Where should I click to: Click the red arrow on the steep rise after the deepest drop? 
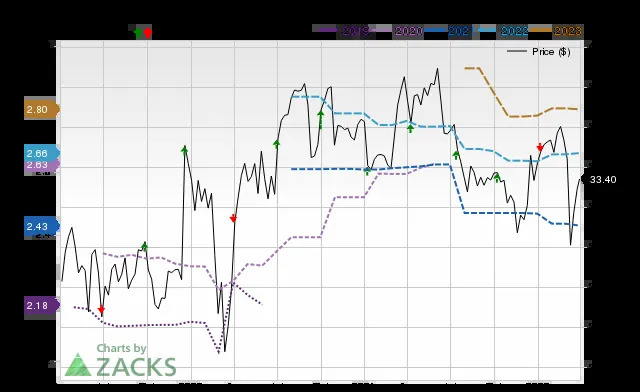233,219
